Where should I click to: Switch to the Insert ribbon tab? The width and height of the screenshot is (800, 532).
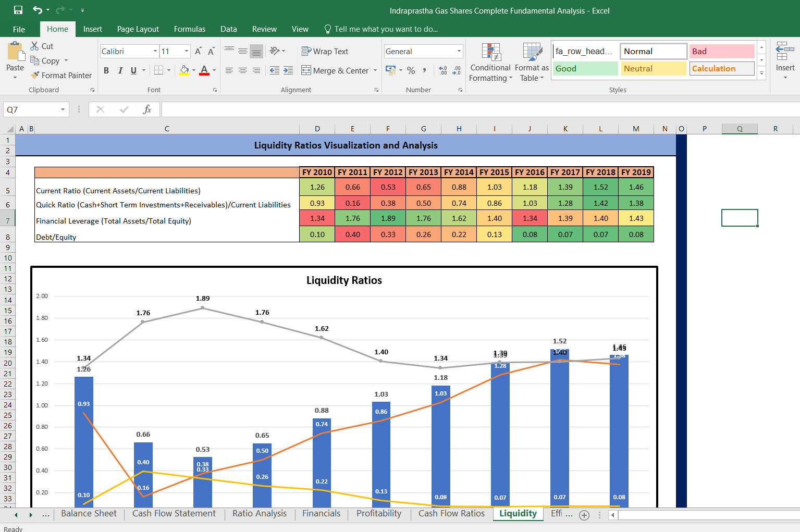click(93, 29)
